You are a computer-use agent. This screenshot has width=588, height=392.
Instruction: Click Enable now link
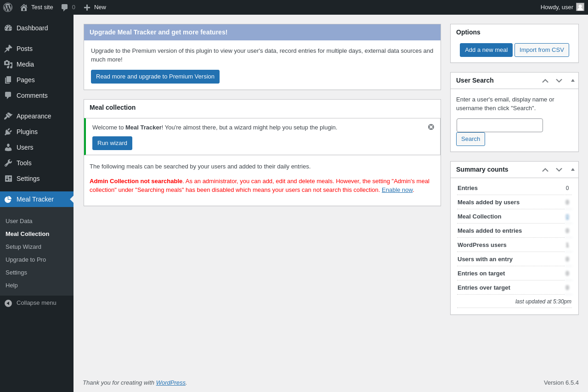click(397, 190)
